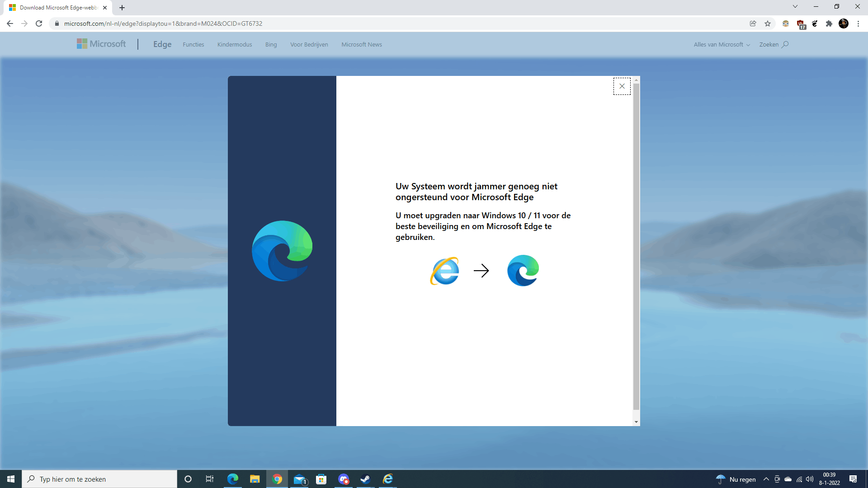The image size is (868, 488).
Task: Expand Alles van Microsoft dropdown
Action: tap(722, 44)
